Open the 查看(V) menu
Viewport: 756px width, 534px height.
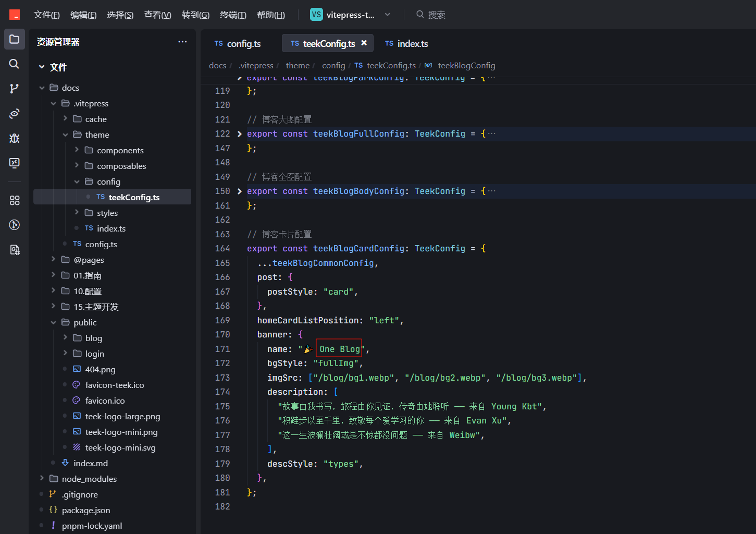click(x=157, y=15)
